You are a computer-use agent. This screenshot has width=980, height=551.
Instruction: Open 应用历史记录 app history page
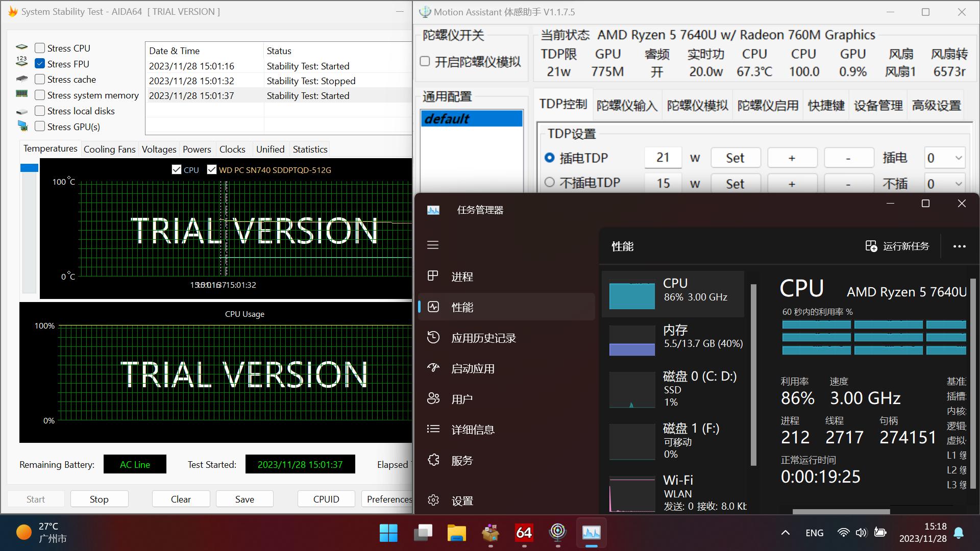tap(483, 338)
